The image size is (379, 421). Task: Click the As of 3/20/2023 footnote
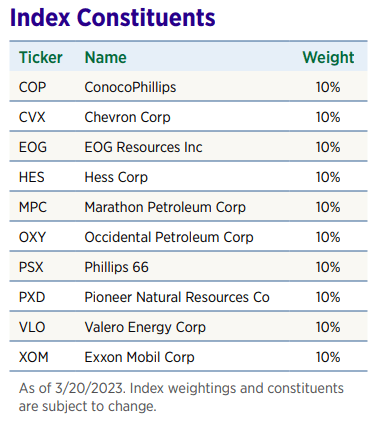(x=181, y=397)
